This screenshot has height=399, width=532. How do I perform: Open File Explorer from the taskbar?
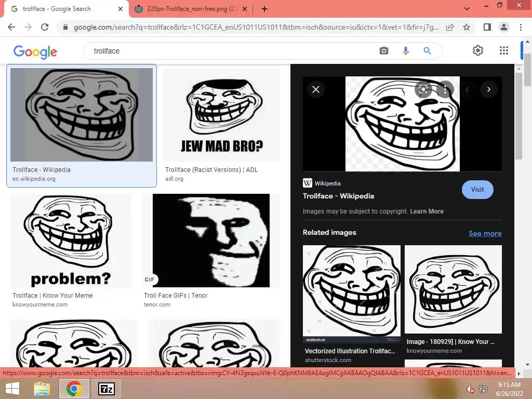tap(42, 389)
